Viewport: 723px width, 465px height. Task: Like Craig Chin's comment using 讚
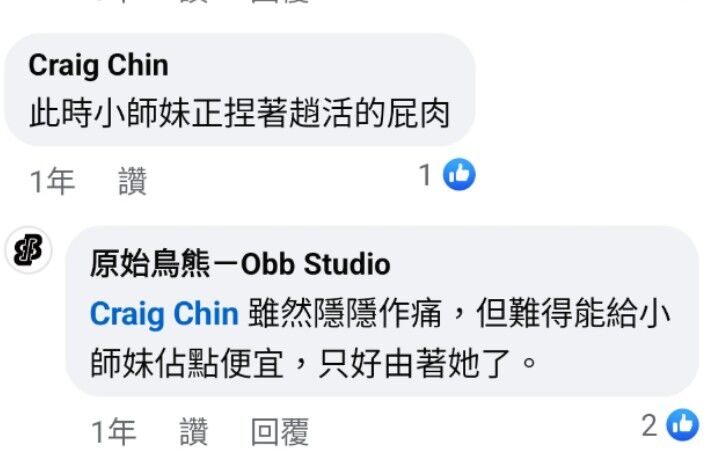[133, 181]
